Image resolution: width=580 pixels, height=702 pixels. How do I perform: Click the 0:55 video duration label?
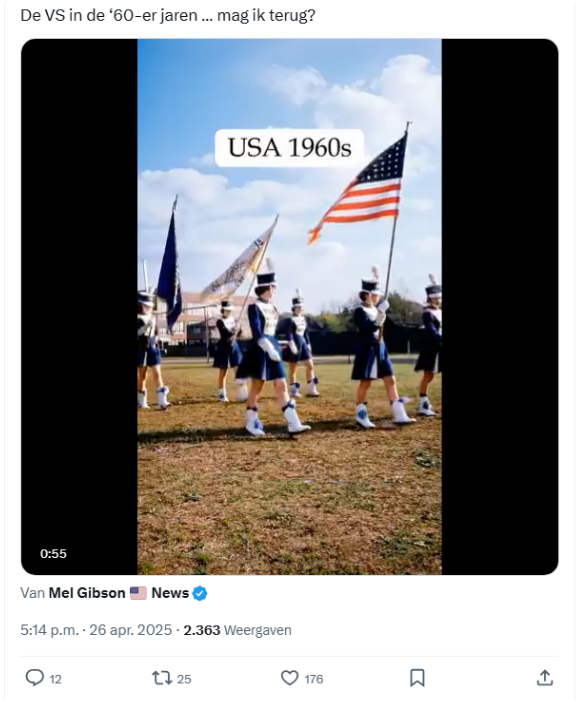click(x=53, y=554)
